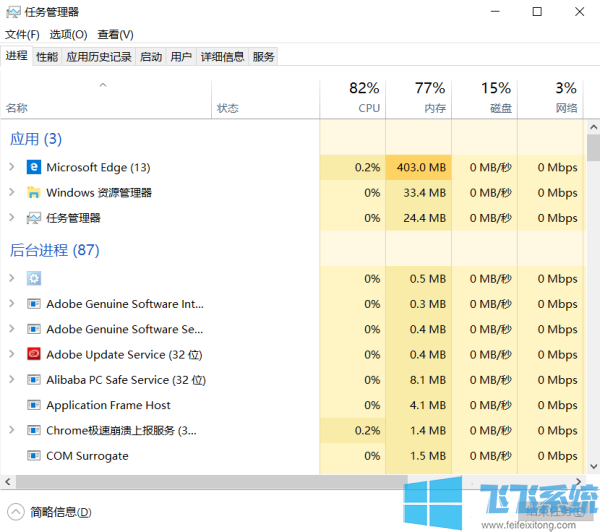The height and width of the screenshot is (532, 600).
Task: Switch to the 服务 tab
Action: 263,57
